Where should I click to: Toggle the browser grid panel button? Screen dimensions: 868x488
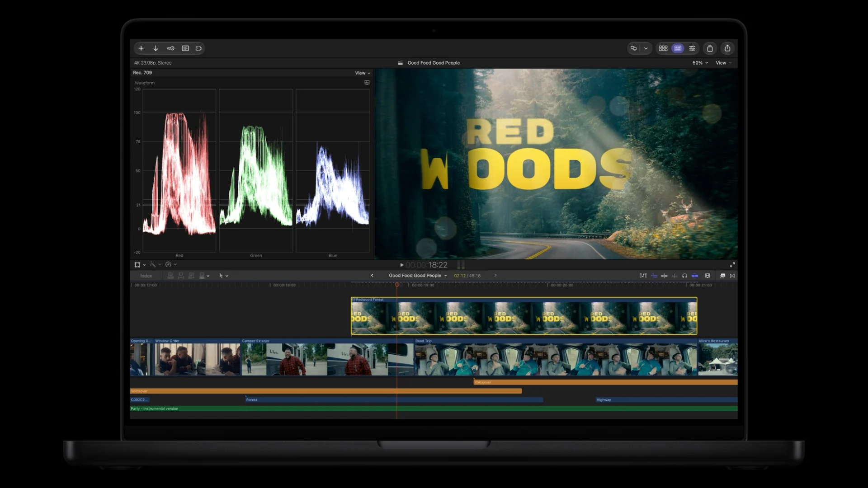(663, 48)
